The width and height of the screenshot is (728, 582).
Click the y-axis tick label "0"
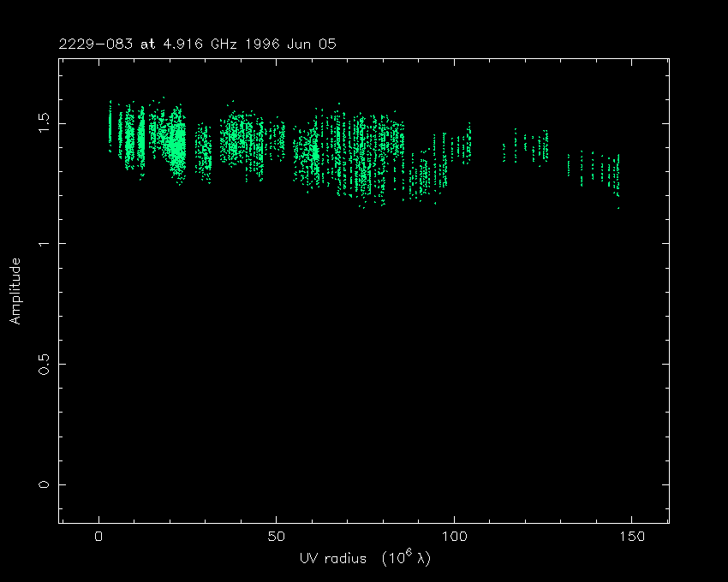tap(43, 485)
